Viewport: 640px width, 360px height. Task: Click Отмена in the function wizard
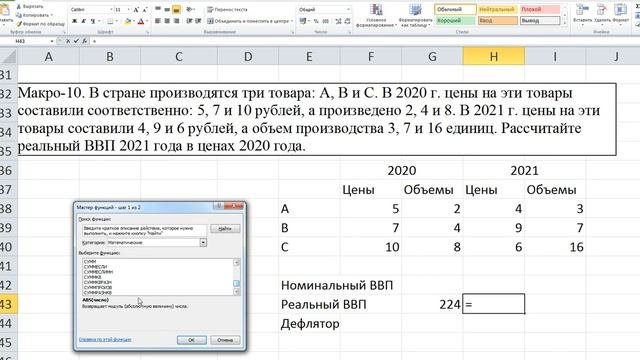(x=225, y=340)
